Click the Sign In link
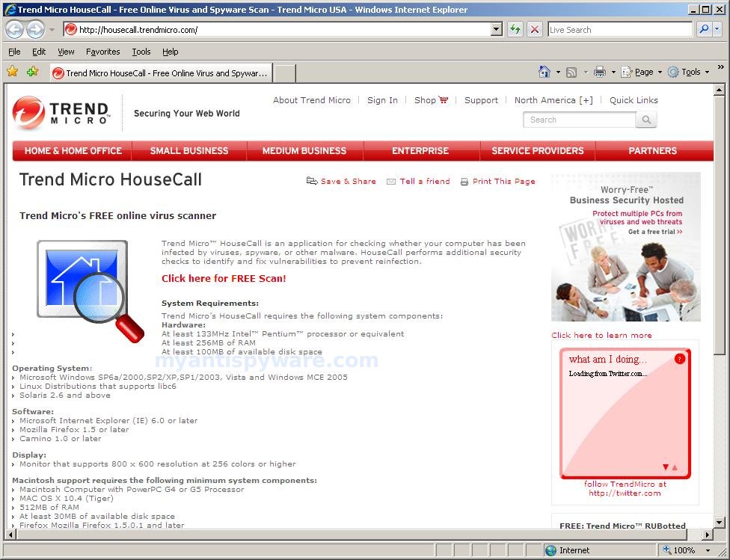Image resolution: width=730 pixels, height=560 pixels. (382, 100)
